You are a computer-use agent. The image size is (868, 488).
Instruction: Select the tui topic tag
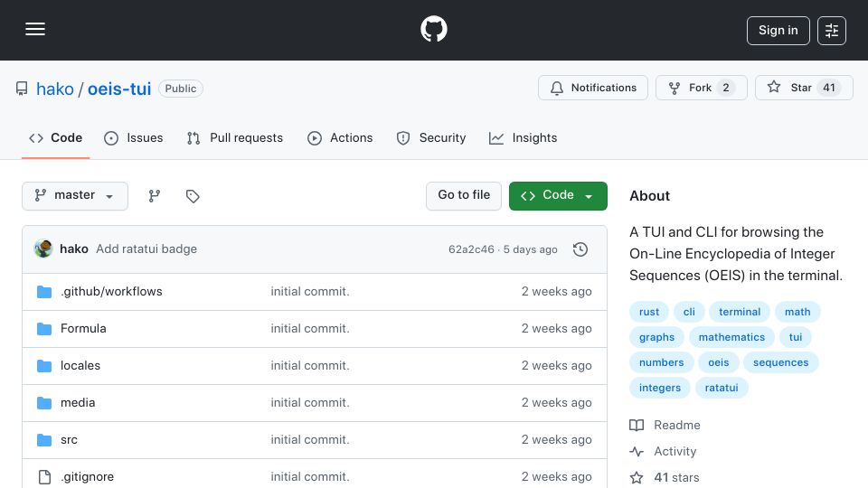coord(796,337)
